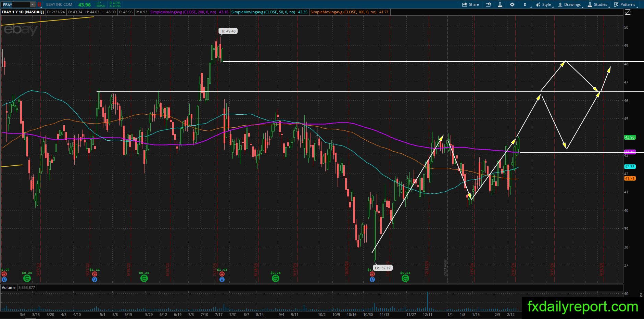
Task: Click the EBAY 1 Y 1D [NASDAQ] chart title
Action: 23,12
